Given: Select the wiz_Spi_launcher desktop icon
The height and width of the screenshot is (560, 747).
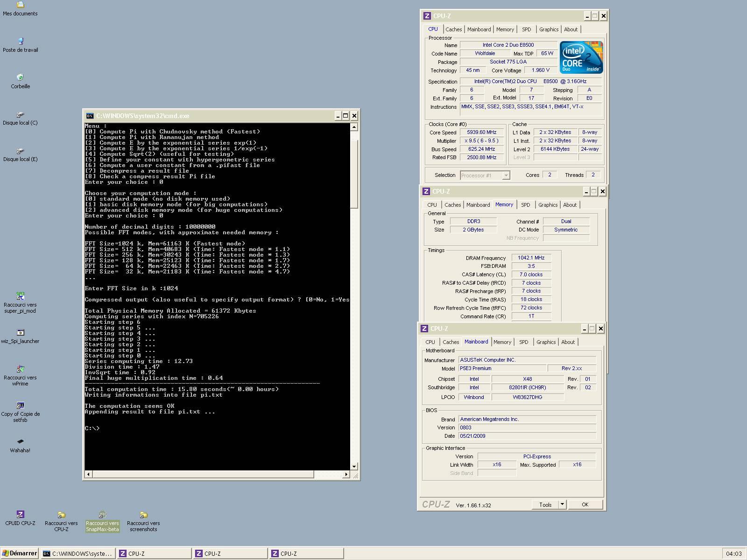Looking at the screenshot, I should 20,336.
